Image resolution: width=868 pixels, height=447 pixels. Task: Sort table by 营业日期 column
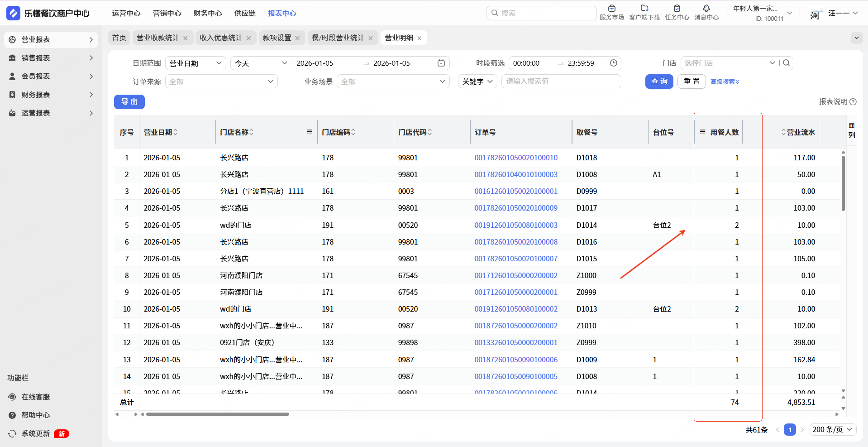[176, 132]
